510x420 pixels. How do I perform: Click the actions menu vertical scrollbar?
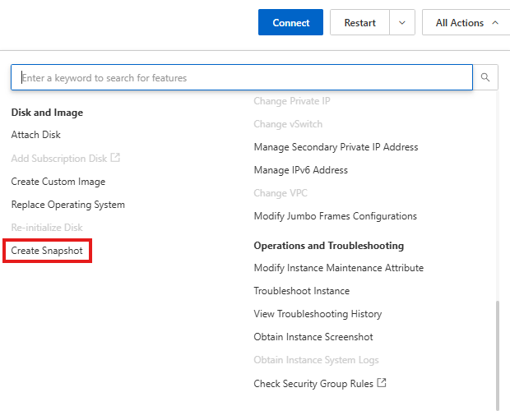pos(497,353)
